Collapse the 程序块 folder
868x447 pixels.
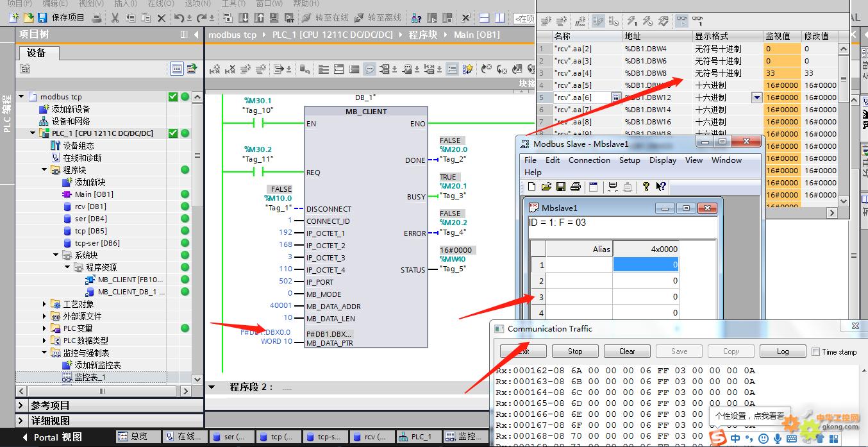click(x=45, y=170)
